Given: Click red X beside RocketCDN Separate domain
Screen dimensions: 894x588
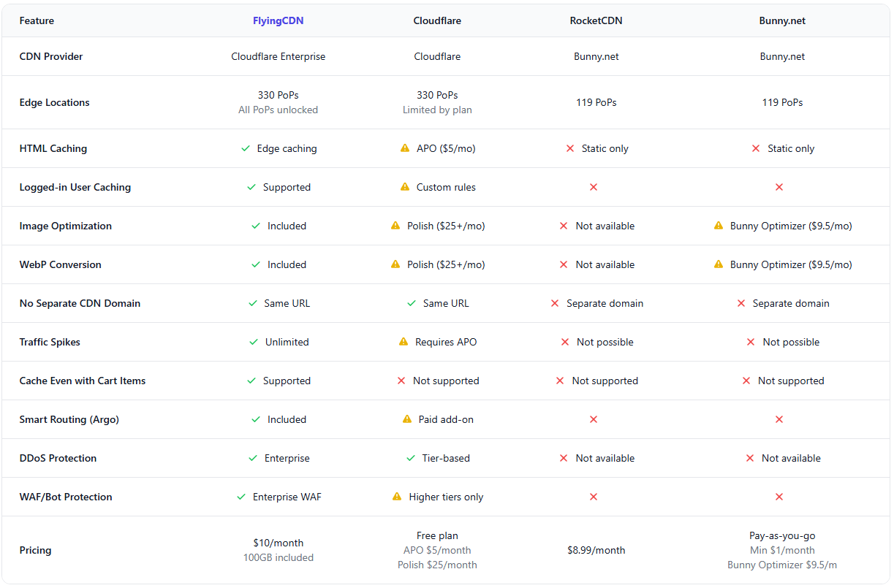Looking at the screenshot, I should tap(555, 303).
